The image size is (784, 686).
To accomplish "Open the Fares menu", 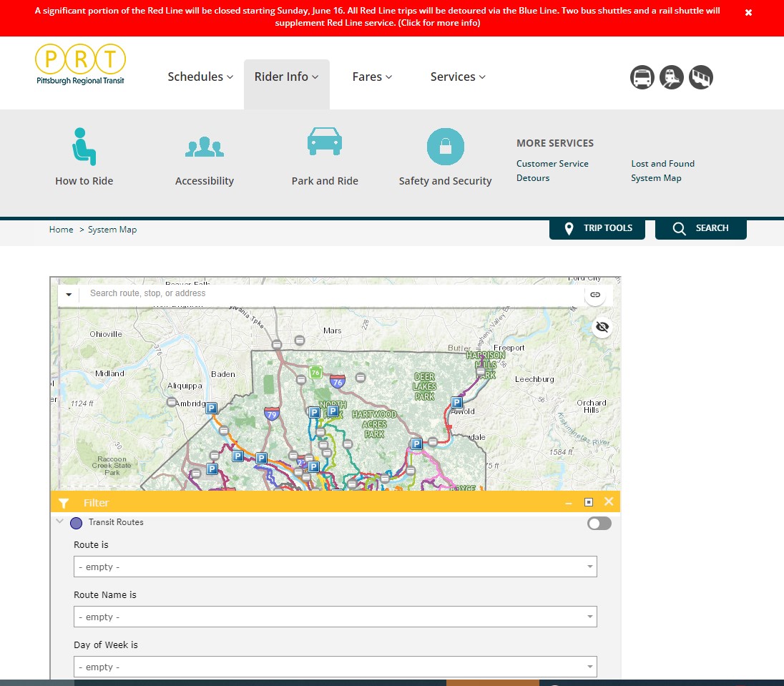I will (x=372, y=77).
